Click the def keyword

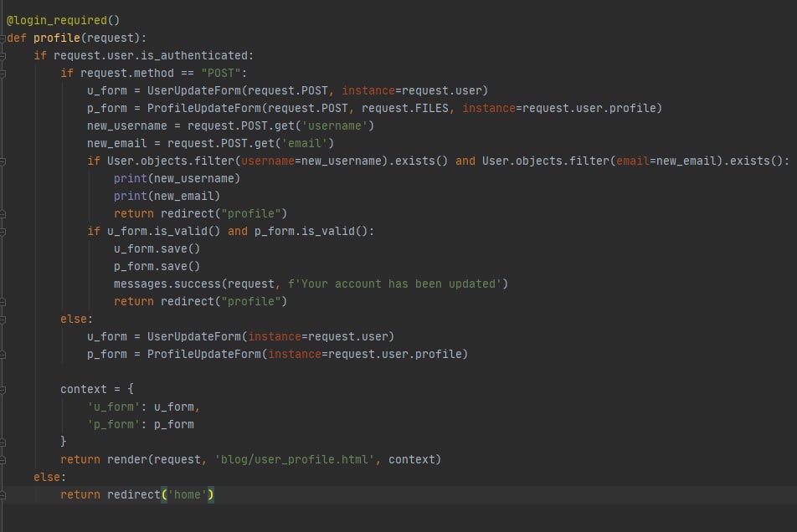click(x=16, y=38)
